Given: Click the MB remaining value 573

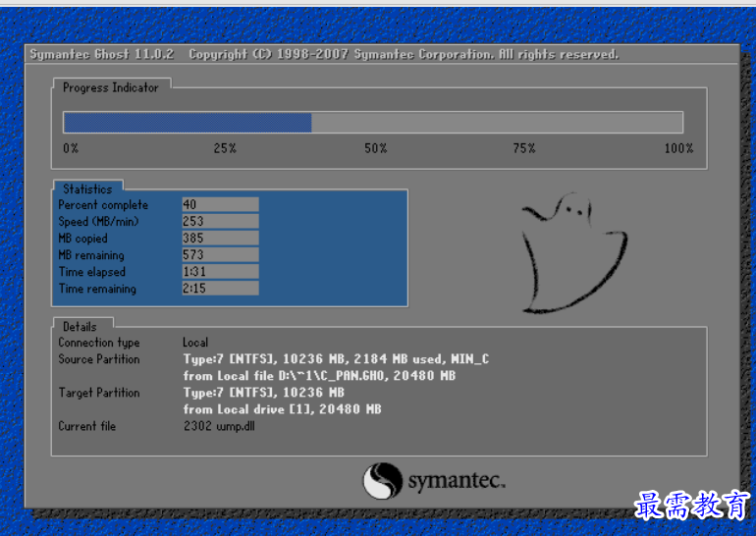Looking at the screenshot, I should pos(220,254).
